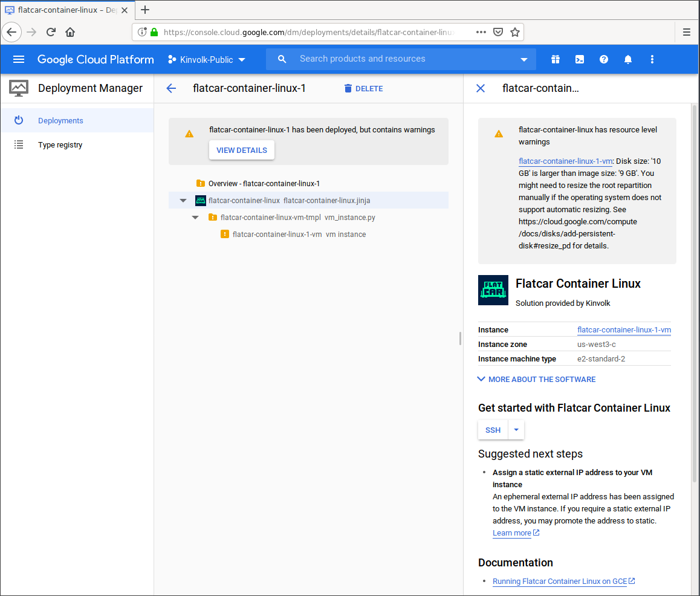Image resolution: width=700 pixels, height=596 pixels.
Task: Click the gift free trial icon
Action: tap(555, 59)
